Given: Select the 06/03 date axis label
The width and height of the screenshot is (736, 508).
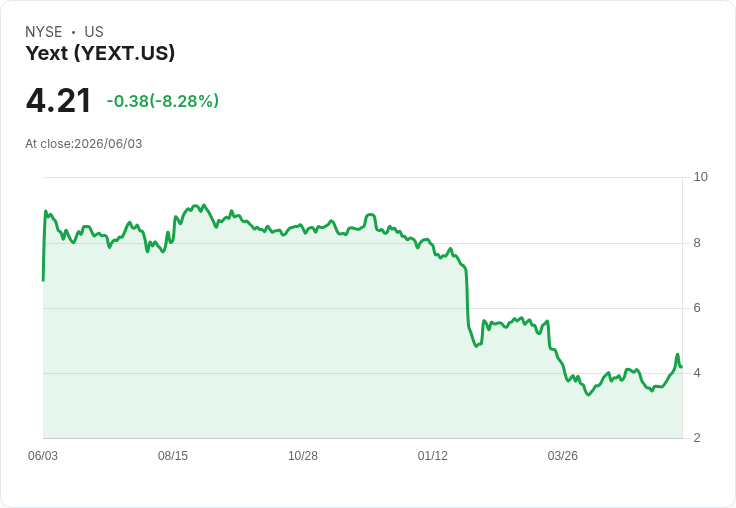Looking at the screenshot, I should [x=43, y=456].
